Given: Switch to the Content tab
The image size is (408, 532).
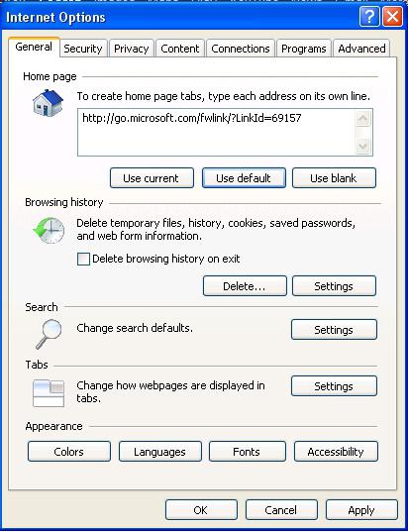Looking at the screenshot, I should point(180,49).
